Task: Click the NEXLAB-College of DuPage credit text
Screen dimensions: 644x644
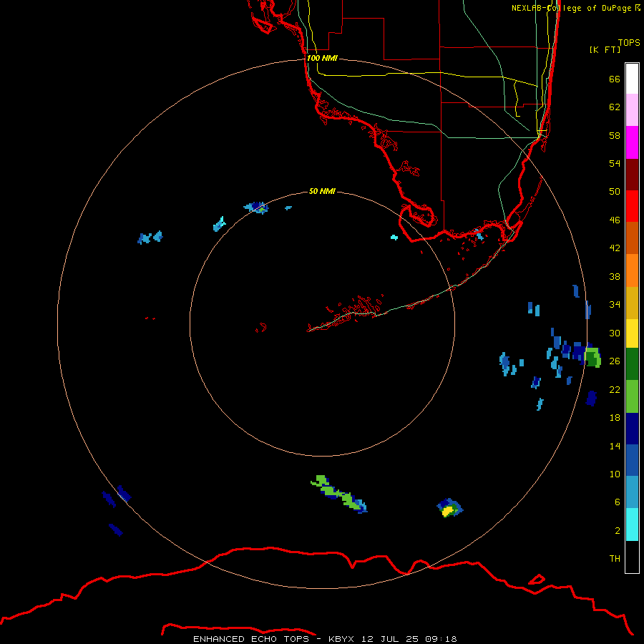Action: click(x=575, y=8)
